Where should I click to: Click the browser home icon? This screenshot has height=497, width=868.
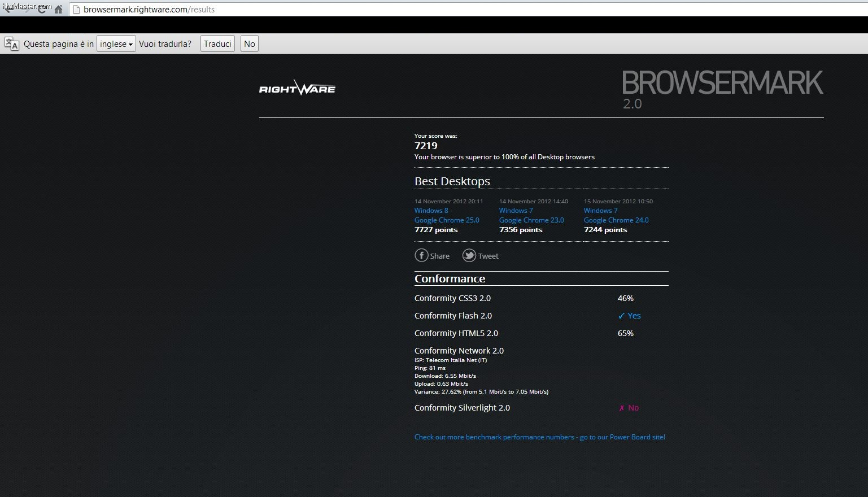[58, 10]
